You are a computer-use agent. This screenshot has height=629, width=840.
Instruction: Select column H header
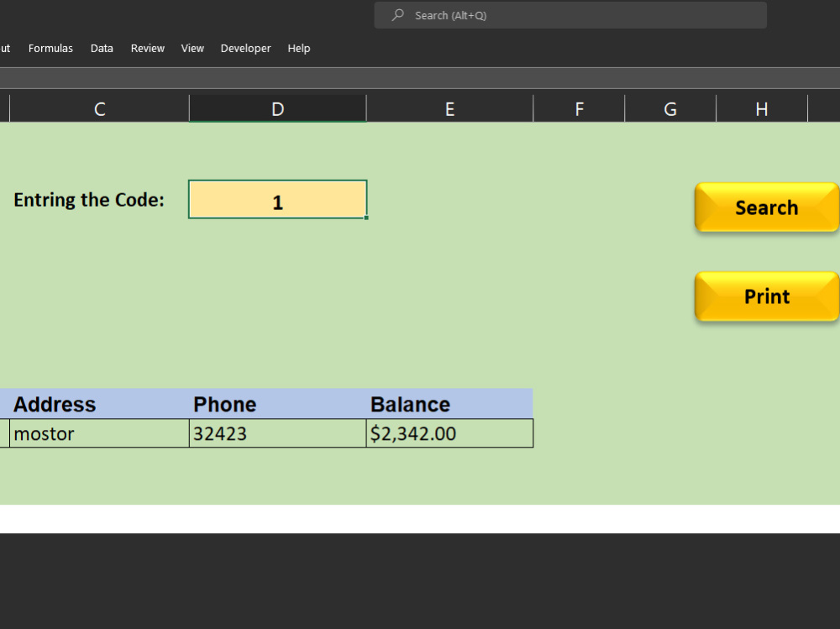pos(762,109)
